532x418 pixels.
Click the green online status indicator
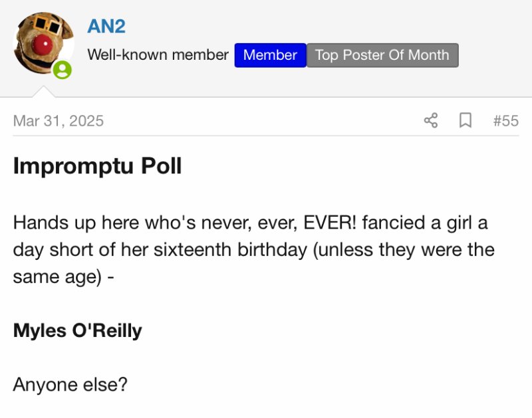[62, 70]
